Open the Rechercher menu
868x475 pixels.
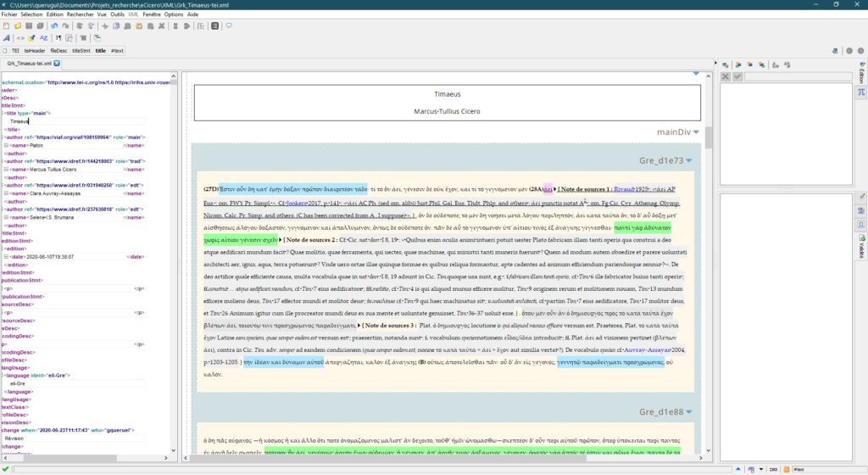coord(81,14)
